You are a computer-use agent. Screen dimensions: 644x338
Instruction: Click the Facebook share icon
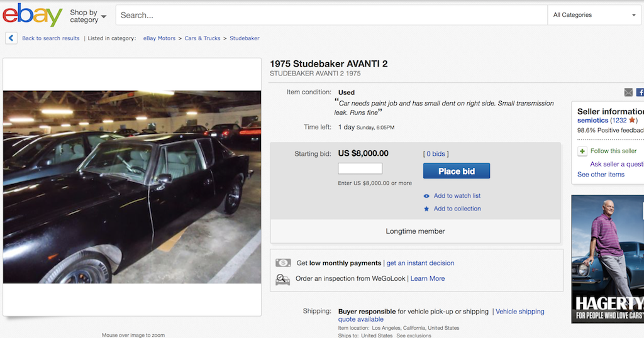pos(640,92)
